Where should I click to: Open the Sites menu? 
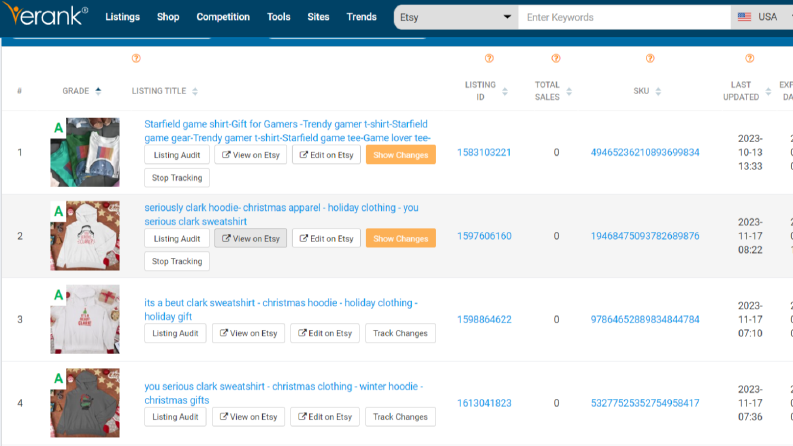[x=318, y=17]
